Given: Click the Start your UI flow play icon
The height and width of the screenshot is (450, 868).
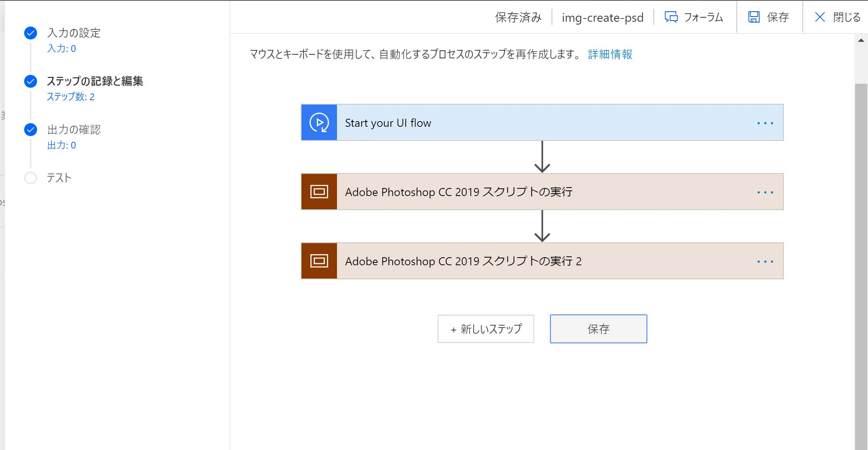Looking at the screenshot, I should [x=319, y=122].
